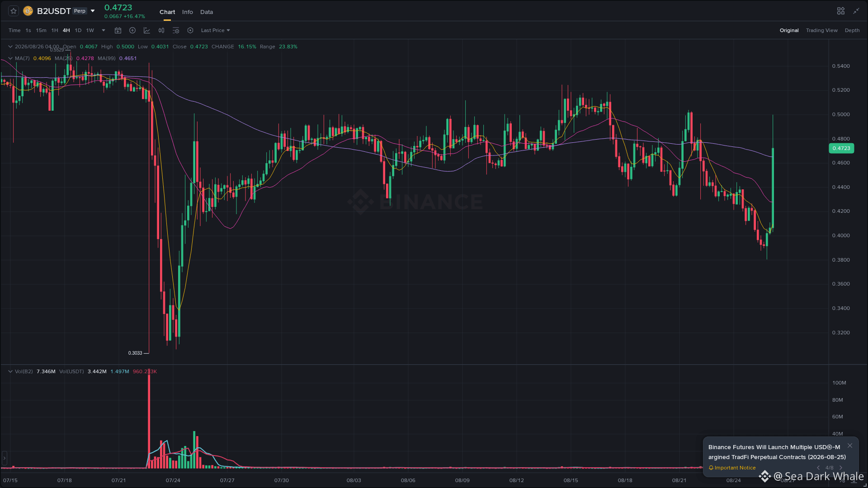
Task: Open the Last Price dropdown
Action: coord(216,30)
